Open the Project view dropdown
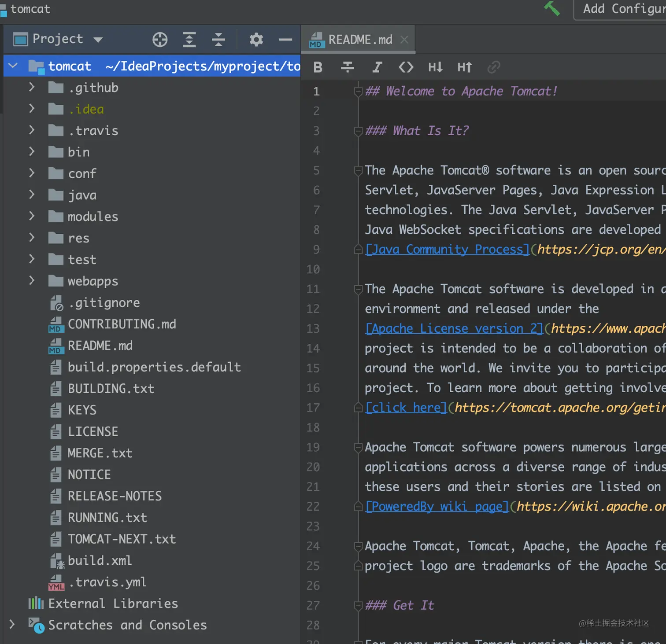666x644 pixels. (98, 40)
